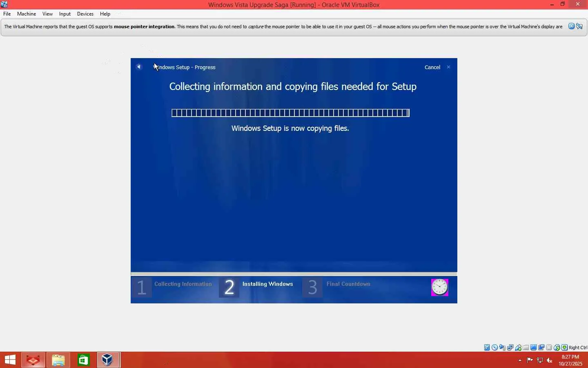Open the Machine menu
Screen dimensions: 588x368
coord(27,14)
